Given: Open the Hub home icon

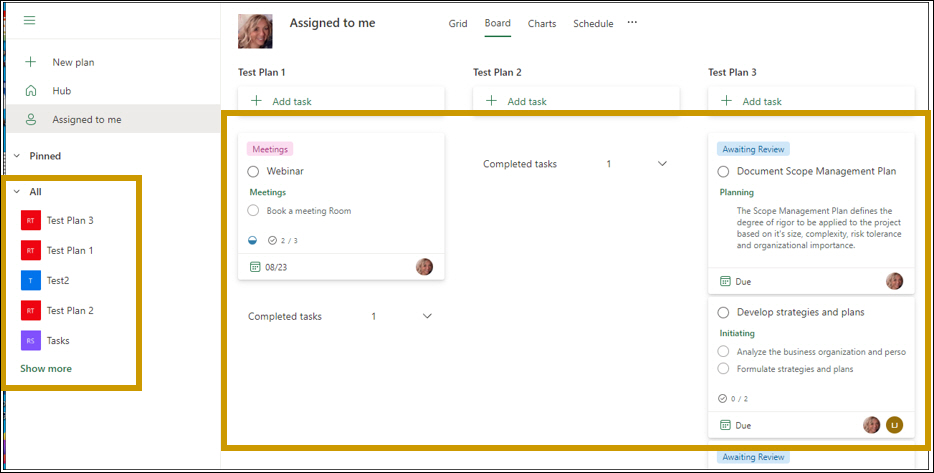Looking at the screenshot, I should pyautogui.click(x=30, y=91).
